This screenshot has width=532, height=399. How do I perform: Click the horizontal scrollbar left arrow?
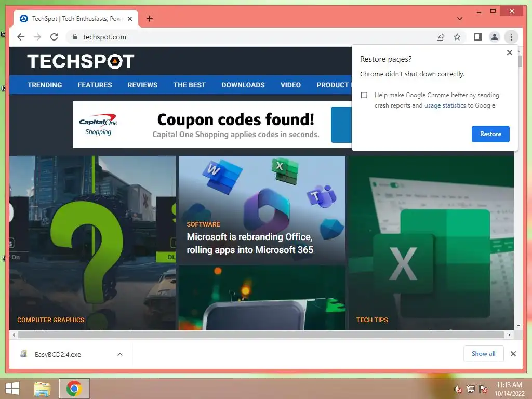click(13, 335)
